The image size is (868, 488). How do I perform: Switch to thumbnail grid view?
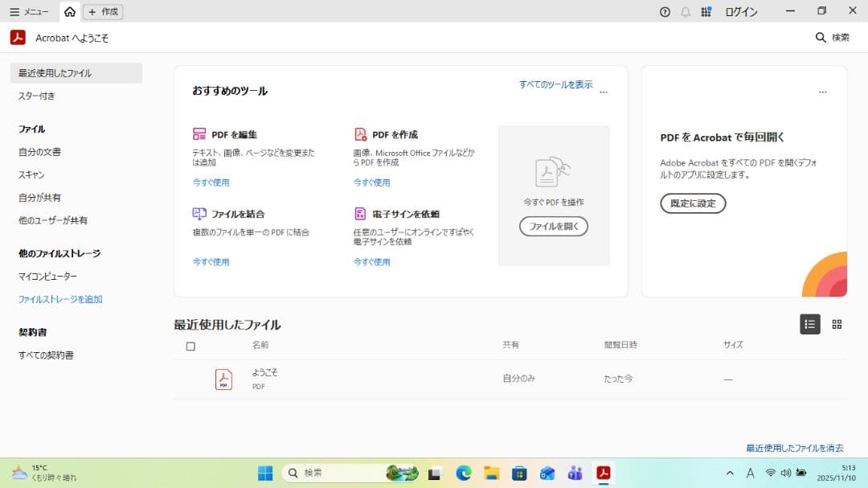[x=837, y=324]
